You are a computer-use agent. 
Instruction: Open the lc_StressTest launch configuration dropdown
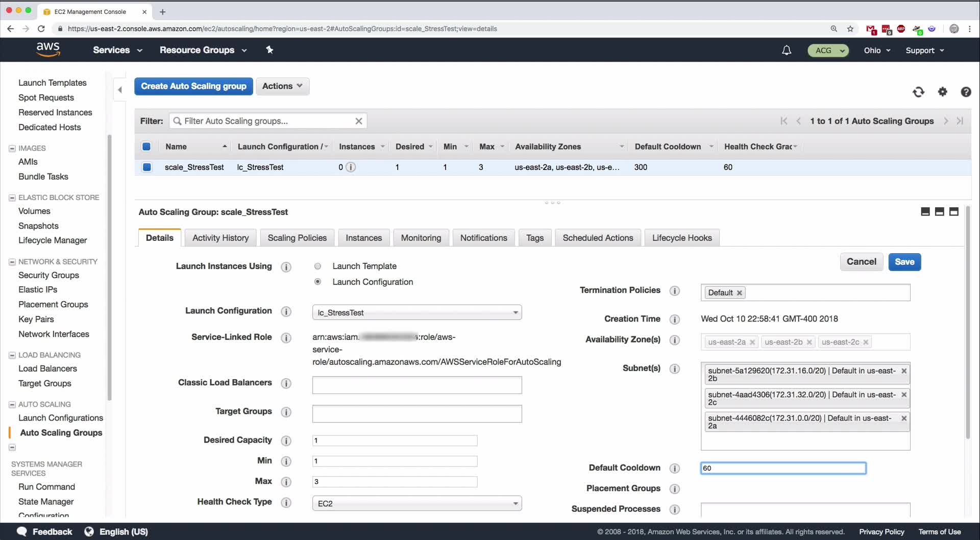[x=417, y=312]
